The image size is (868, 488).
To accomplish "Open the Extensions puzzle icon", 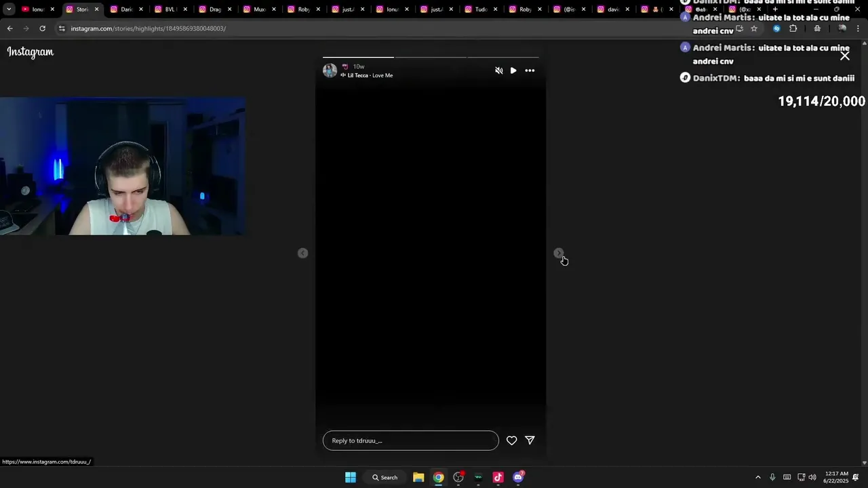I will (x=793, y=28).
